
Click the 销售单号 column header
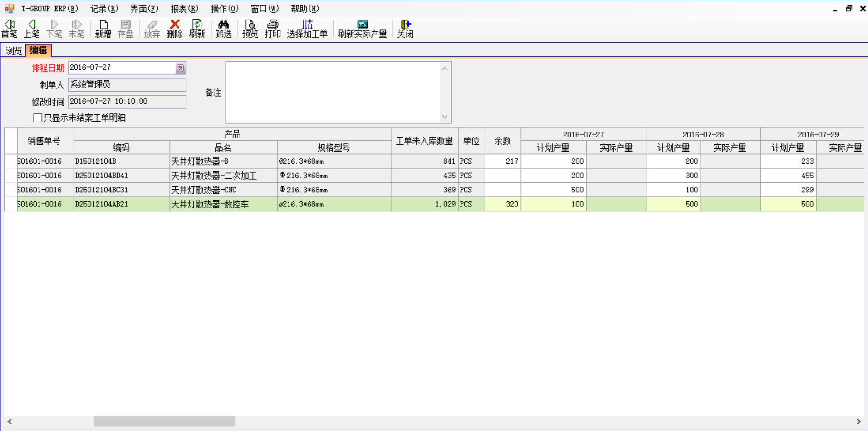click(45, 141)
